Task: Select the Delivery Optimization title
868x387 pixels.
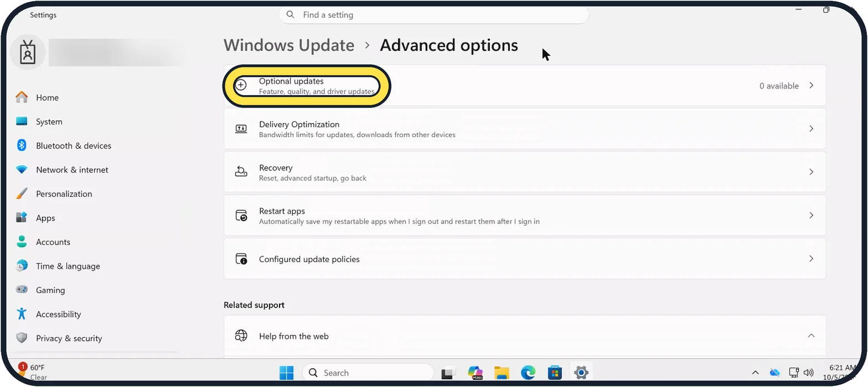Action: tap(299, 124)
